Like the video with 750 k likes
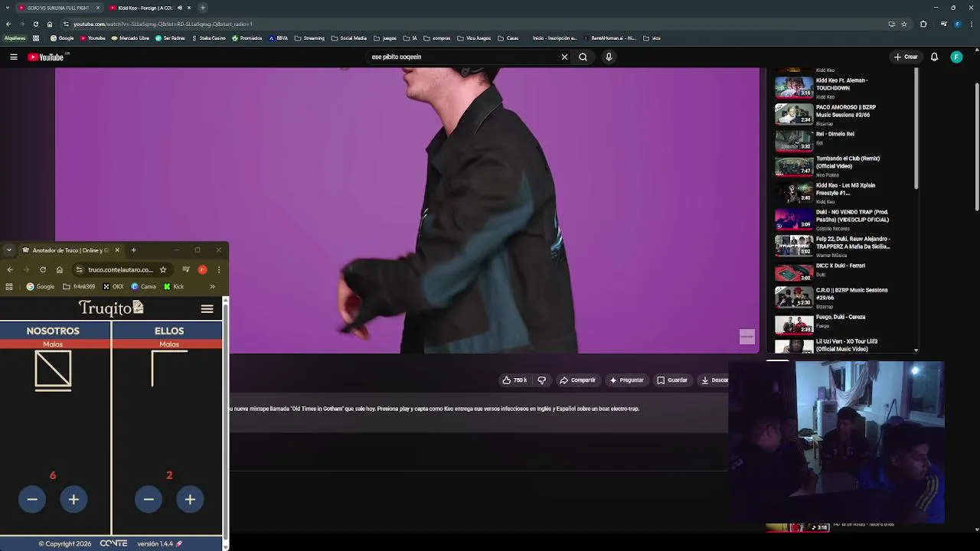Screen dimensions: 980x551 point(514,380)
